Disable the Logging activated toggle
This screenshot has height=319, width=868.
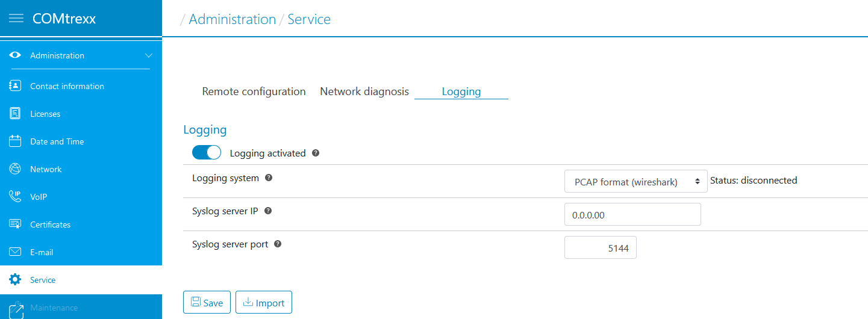207,153
